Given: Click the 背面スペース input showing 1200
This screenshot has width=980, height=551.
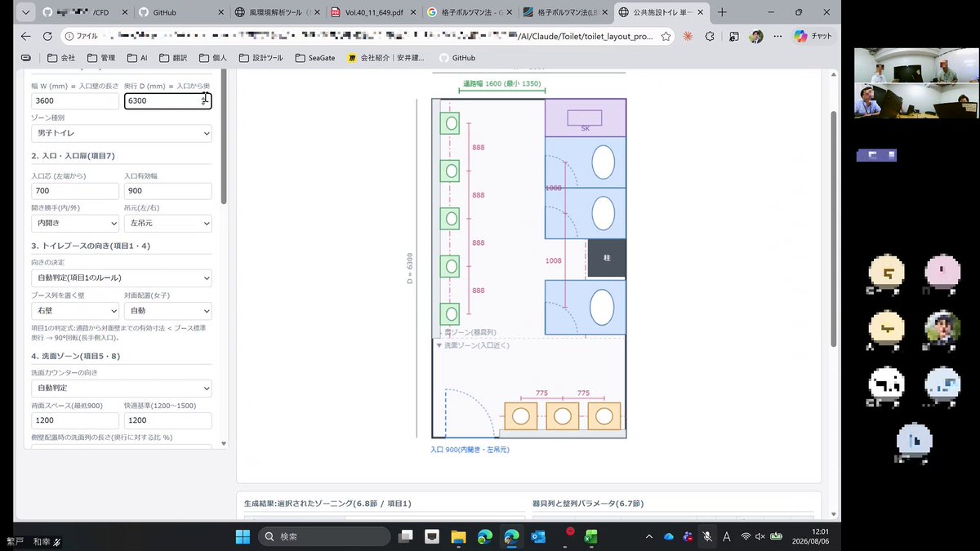Looking at the screenshot, I should [74, 420].
